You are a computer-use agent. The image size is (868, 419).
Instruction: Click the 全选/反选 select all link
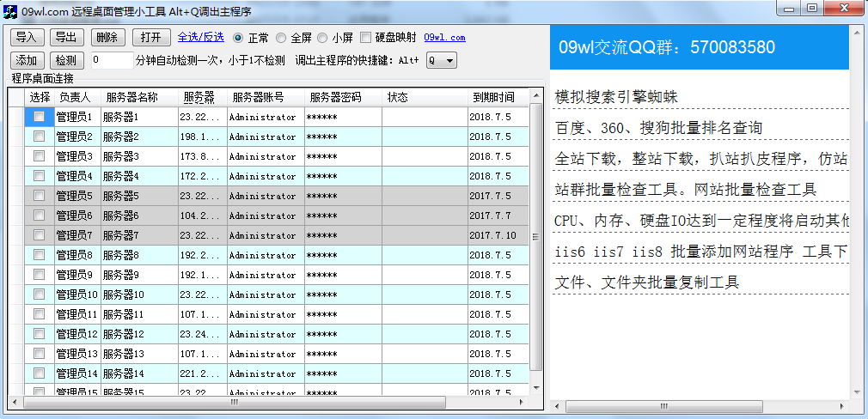pyautogui.click(x=200, y=37)
